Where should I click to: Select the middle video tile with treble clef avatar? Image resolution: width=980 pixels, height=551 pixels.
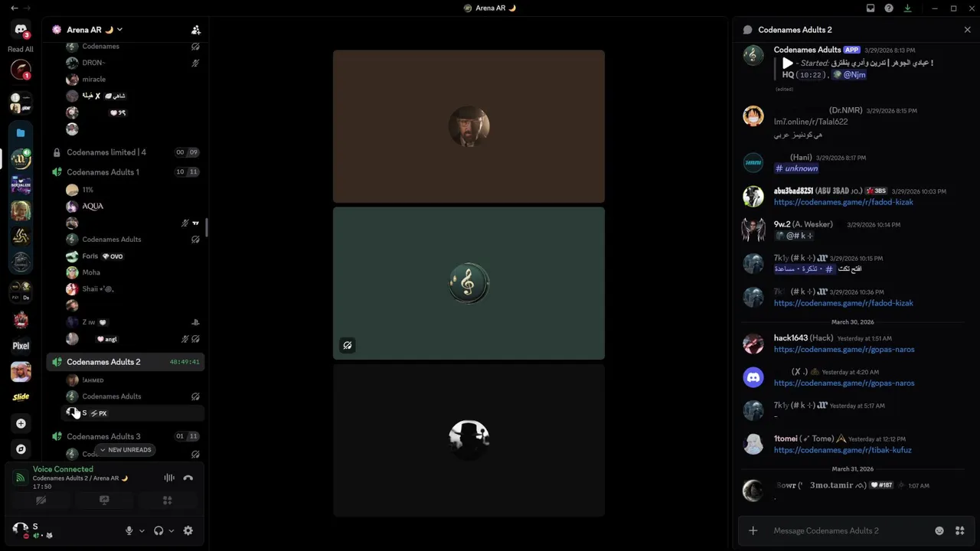click(469, 283)
